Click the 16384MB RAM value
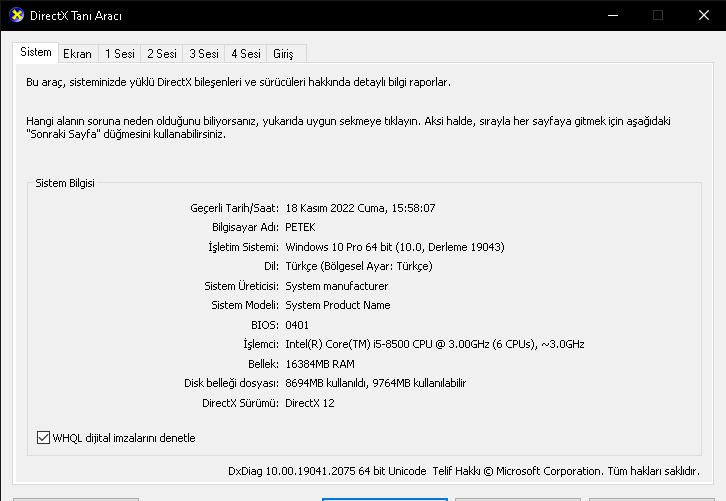Image resolution: width=726 pixels, height=501 pixels. click(x=320, y=364)
